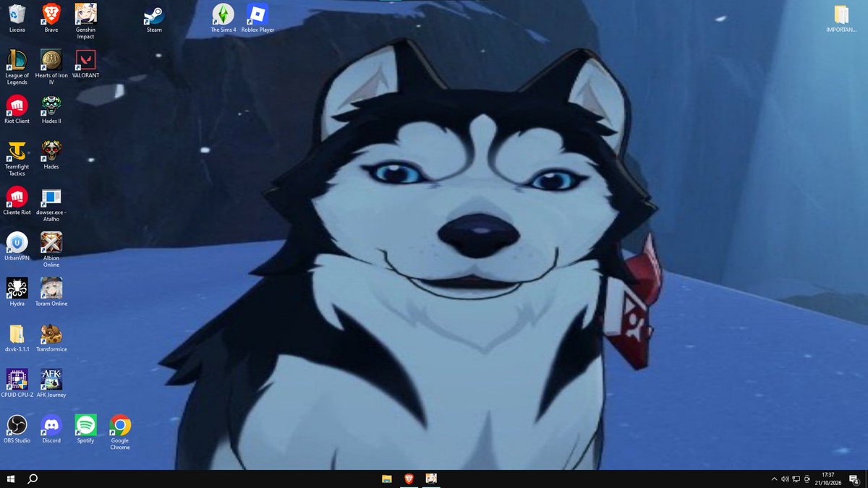The height and width of the screenshot is (488, 868).
Task: Select The Sims 4 shortcut
Action: [x=224, y=19]
